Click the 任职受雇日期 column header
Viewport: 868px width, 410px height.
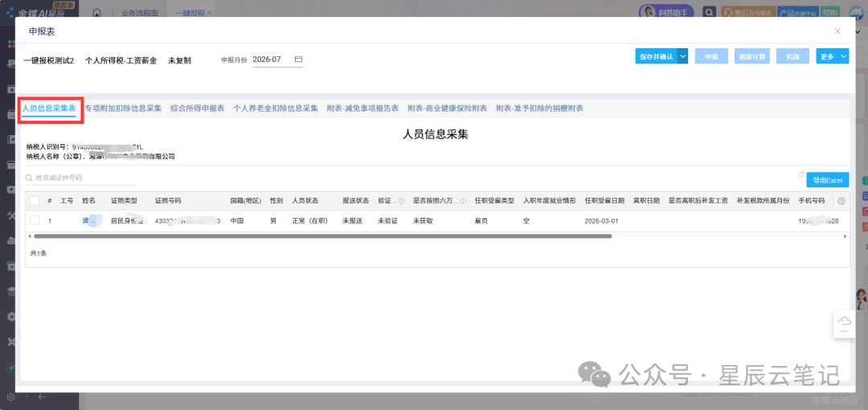coord(604,200)
